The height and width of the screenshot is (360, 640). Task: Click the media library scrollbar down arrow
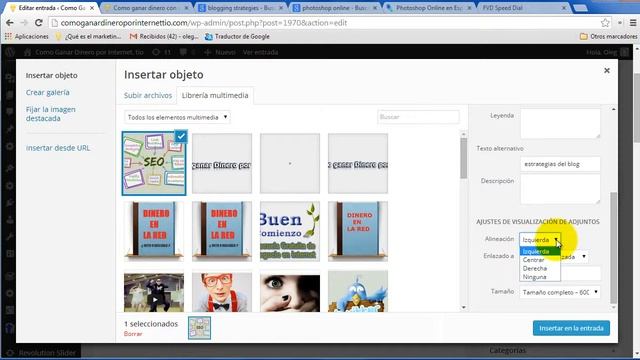(463, 307)
